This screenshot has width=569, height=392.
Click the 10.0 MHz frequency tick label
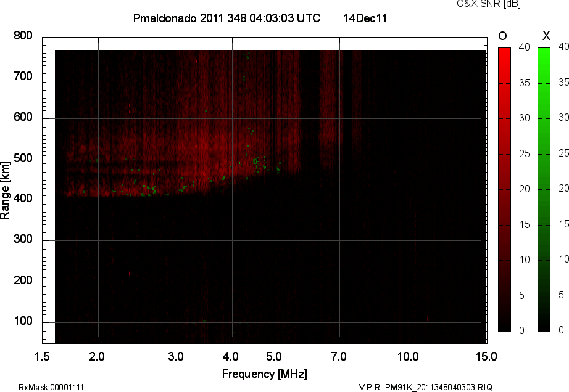(x=408, y=356)
